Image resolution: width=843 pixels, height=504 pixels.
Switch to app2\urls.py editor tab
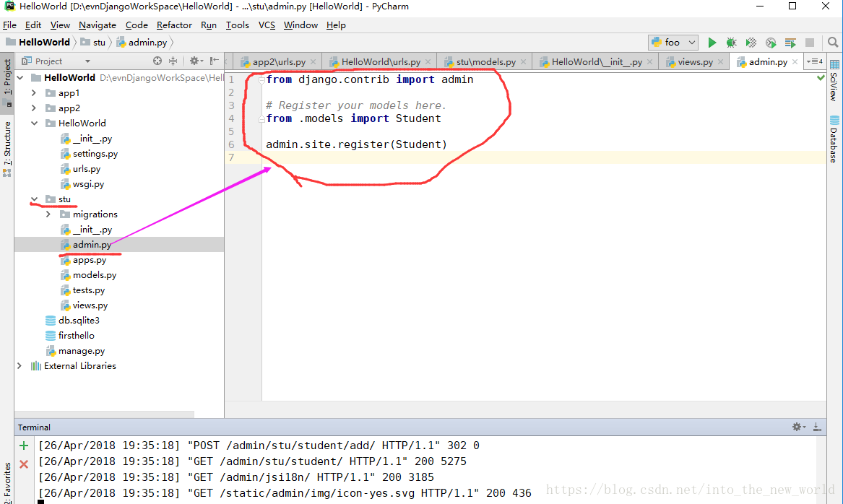pos(279,62)
